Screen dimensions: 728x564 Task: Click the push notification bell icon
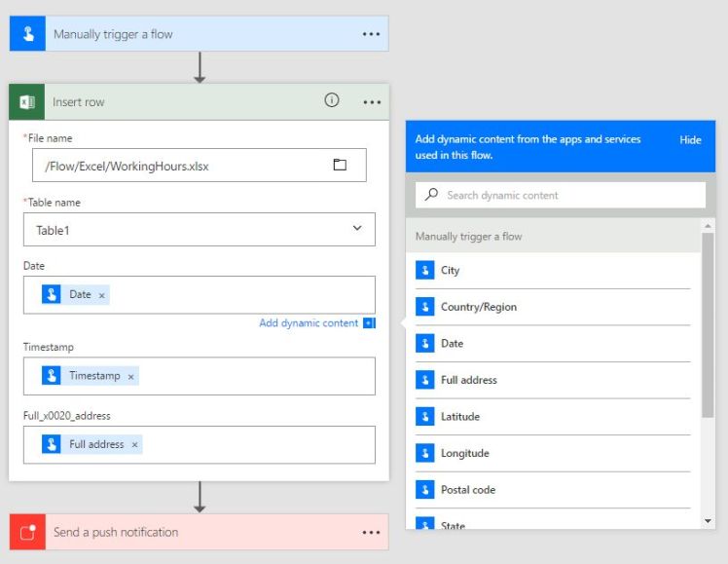click(27, 533)
